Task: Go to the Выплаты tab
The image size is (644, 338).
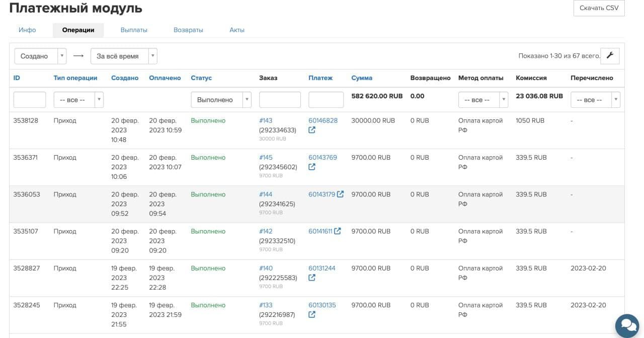Action: [x=134, y=30]
